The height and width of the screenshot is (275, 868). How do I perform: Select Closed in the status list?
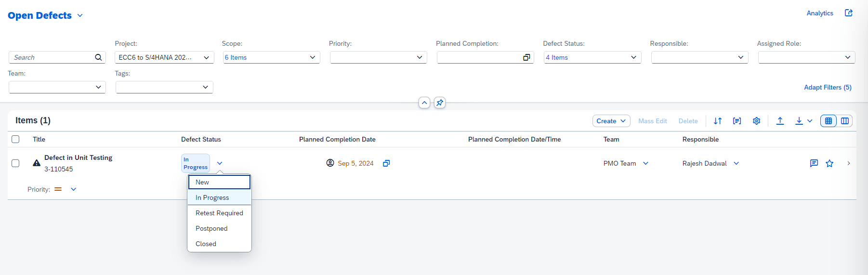point(206,244)
